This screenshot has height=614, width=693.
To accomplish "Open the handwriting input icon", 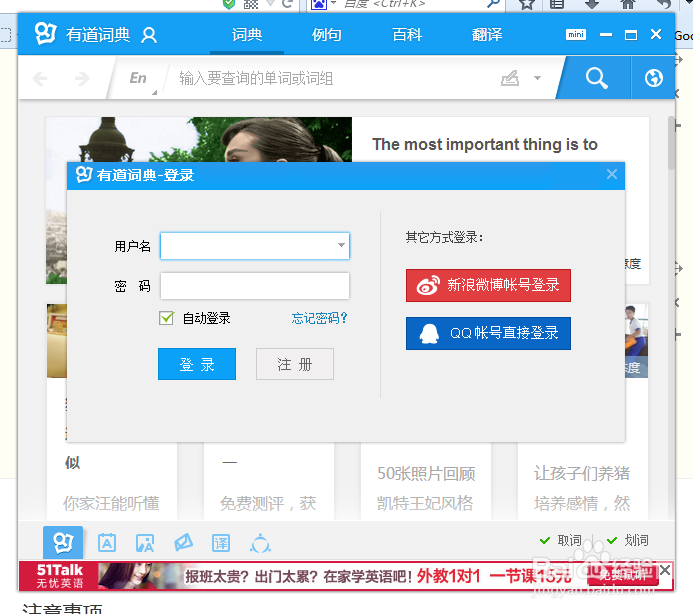I will (x=510, y=78).
